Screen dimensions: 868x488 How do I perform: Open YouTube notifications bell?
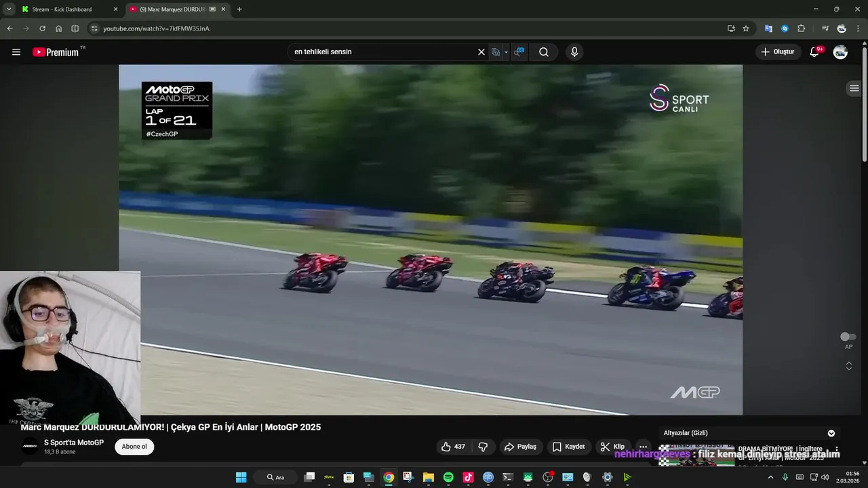pos(815,52)
